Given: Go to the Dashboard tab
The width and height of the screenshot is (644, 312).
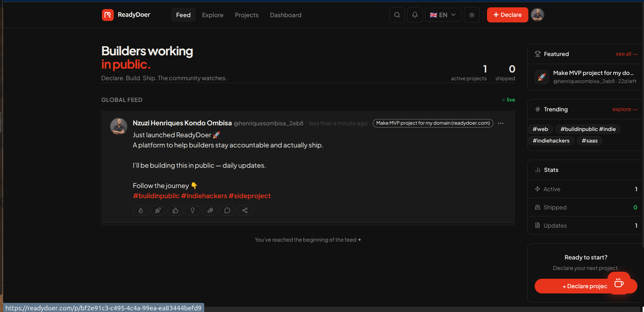Looking at the screenshot, I should [286, 15].
